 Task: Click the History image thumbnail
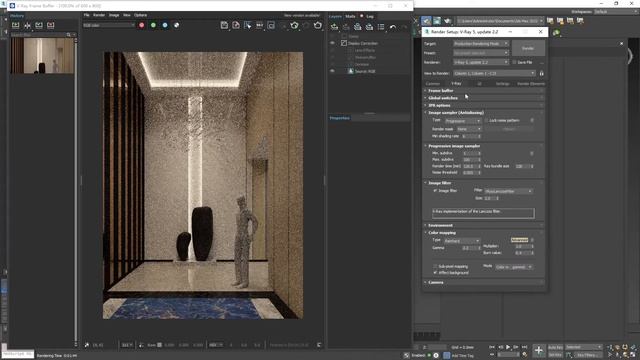(43, 56)
